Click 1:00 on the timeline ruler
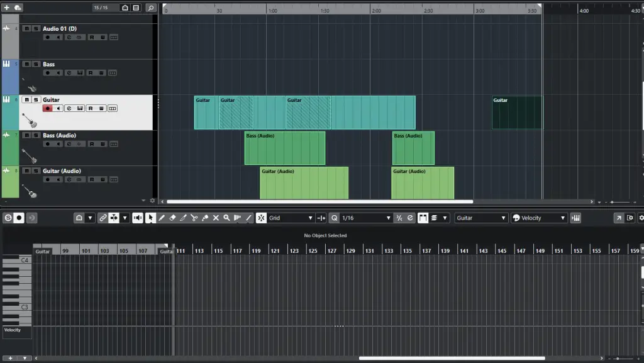The height and width of the screenshot is (363, 644). pos(272,11)
